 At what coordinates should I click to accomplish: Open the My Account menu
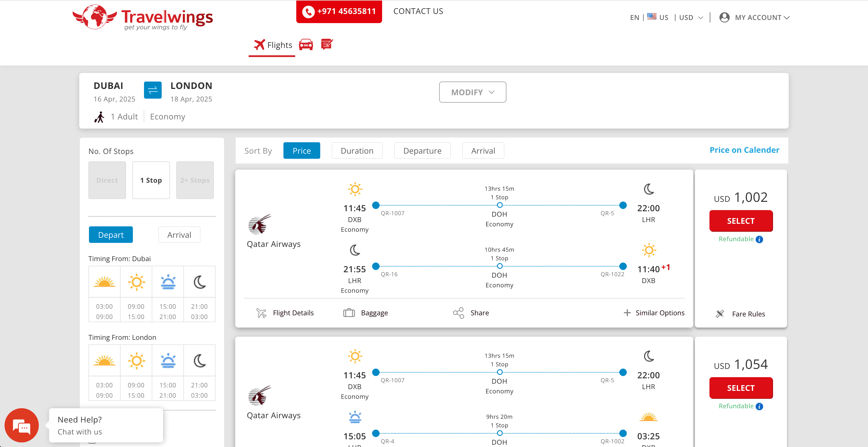click(762, 17)
